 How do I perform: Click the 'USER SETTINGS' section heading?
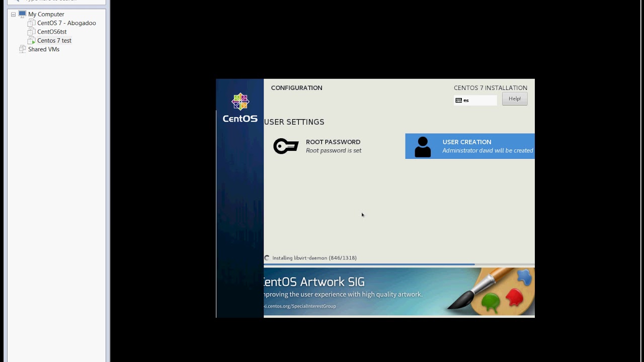pos(294,122)
